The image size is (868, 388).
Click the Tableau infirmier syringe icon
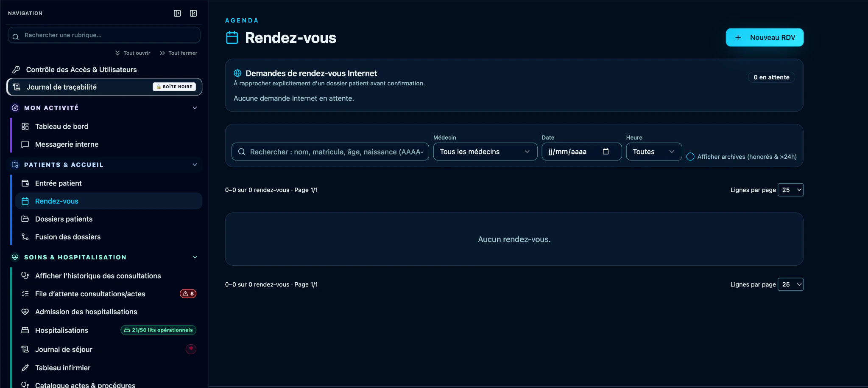coord(25,368)
